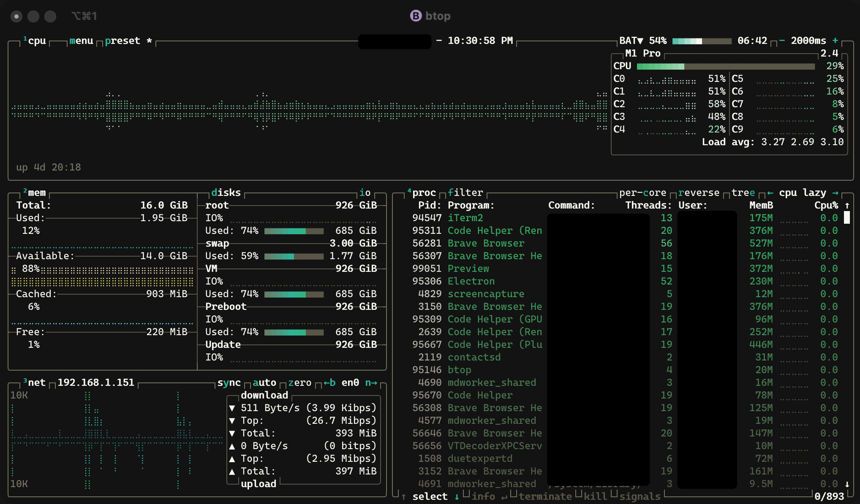Viewport: 860px width, 504px height.
Task: Open the BAT battery selector dropdown
Action: pos(631,41)
